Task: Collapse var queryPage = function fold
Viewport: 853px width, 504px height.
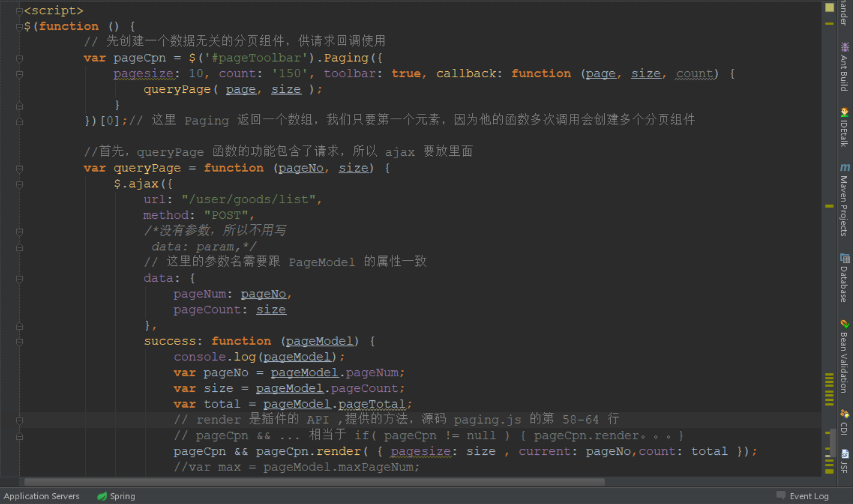Action: (19, 168)
